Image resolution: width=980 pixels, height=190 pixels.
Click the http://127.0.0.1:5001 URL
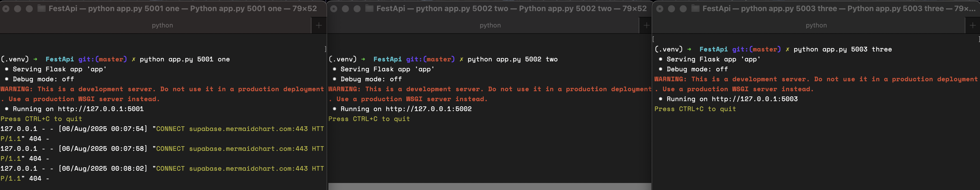tap(100, 109)
